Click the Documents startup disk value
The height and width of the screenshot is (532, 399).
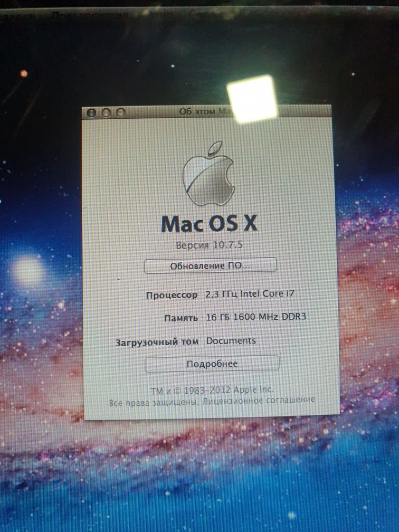(231, 340)
